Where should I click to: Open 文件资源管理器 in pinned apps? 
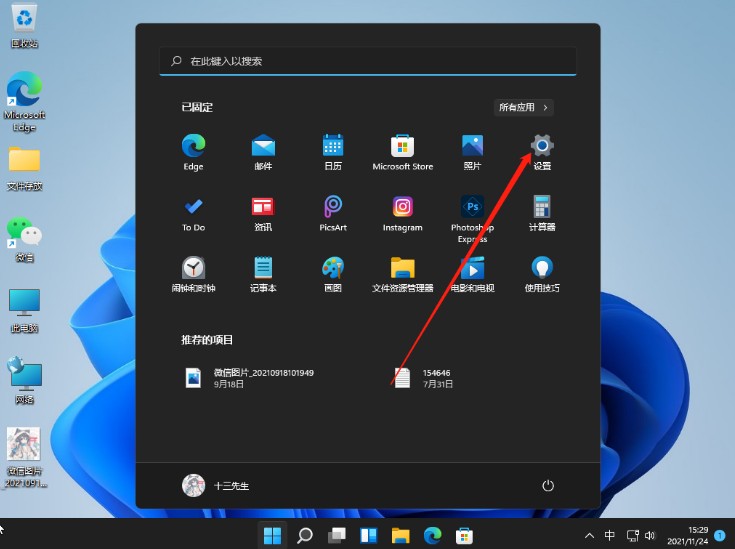(x=403, y=274)
